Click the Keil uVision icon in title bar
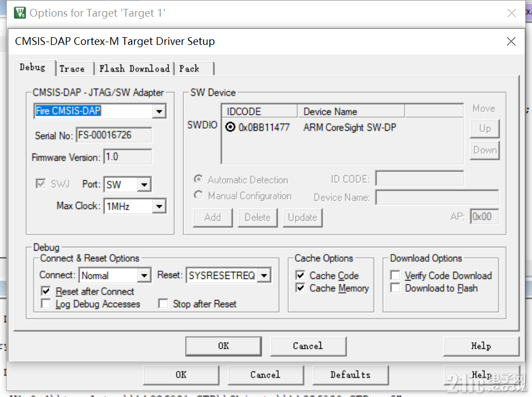The height and width of the screenshot is (397, 532). 20,13
